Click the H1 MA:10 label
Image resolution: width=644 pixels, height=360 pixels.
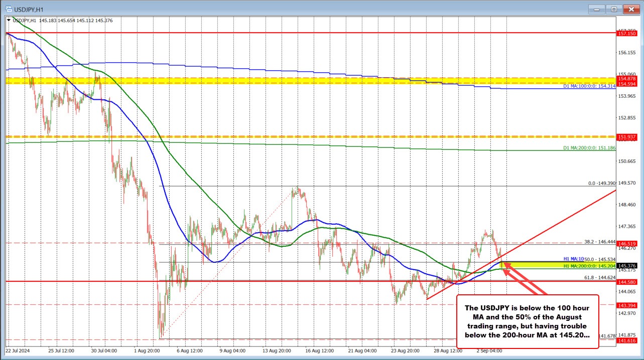tap(573, 259)
